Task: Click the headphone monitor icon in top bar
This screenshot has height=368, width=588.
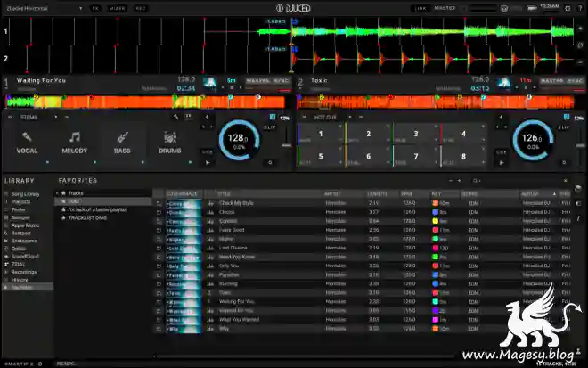Action: click(504, 8)
